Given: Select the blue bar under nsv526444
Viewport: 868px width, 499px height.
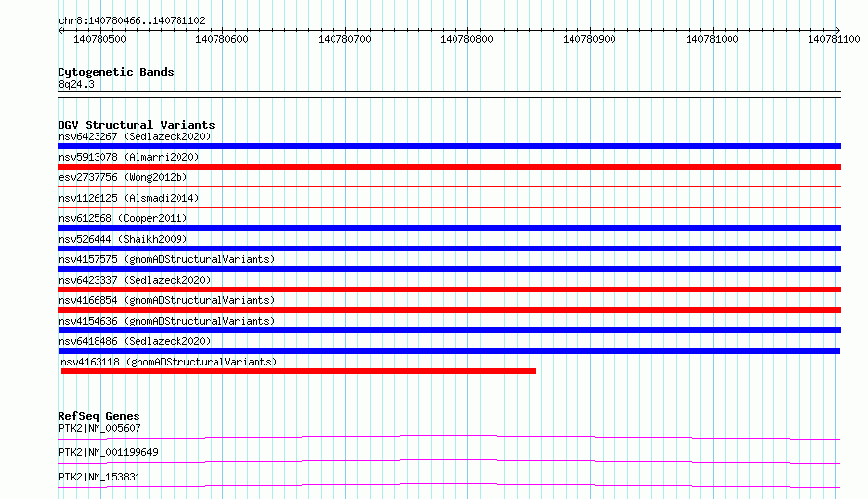Looking at the screenshot, I should 449,249.
